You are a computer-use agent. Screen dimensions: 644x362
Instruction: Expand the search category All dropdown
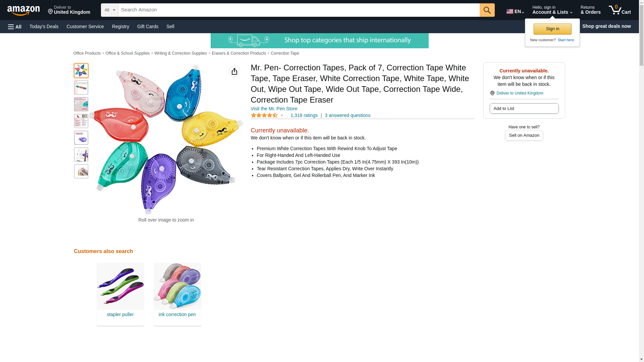pyautogui.click(x=109, y=10)
